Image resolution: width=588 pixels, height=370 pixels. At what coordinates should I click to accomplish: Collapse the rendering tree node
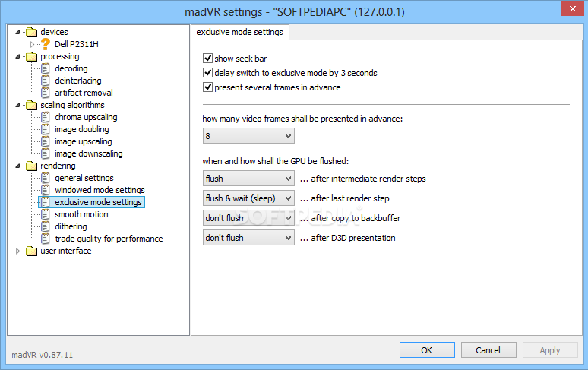(x=17, y=166)
